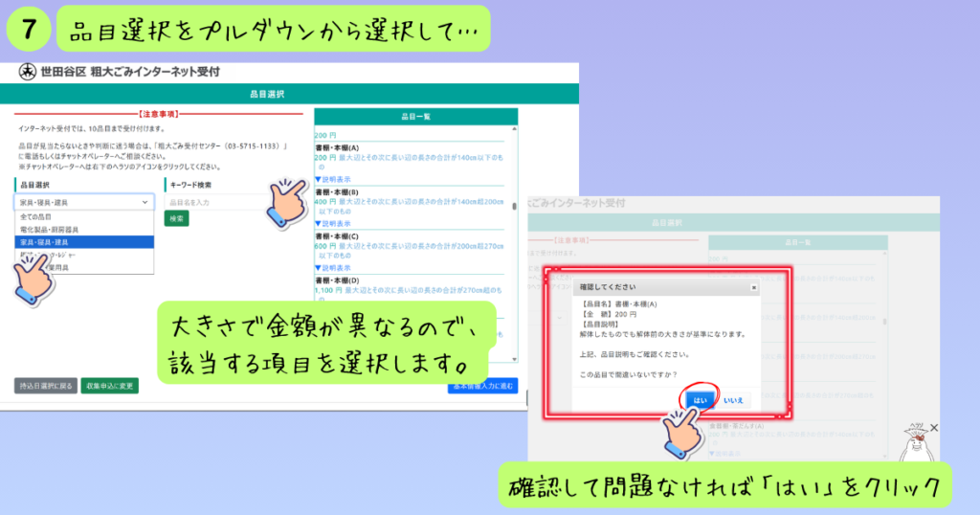Click the green 収集申込に変更 button
Viewport: 980px width, 515px height.
(109, 386)
